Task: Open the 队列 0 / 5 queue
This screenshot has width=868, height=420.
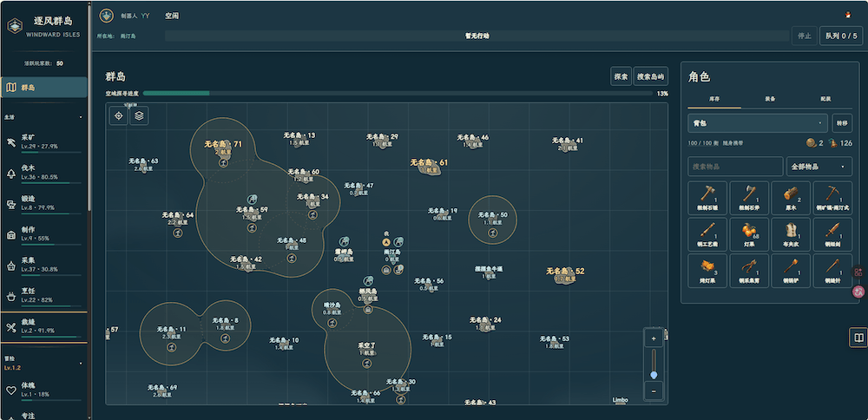Action: tap(841, 36)
